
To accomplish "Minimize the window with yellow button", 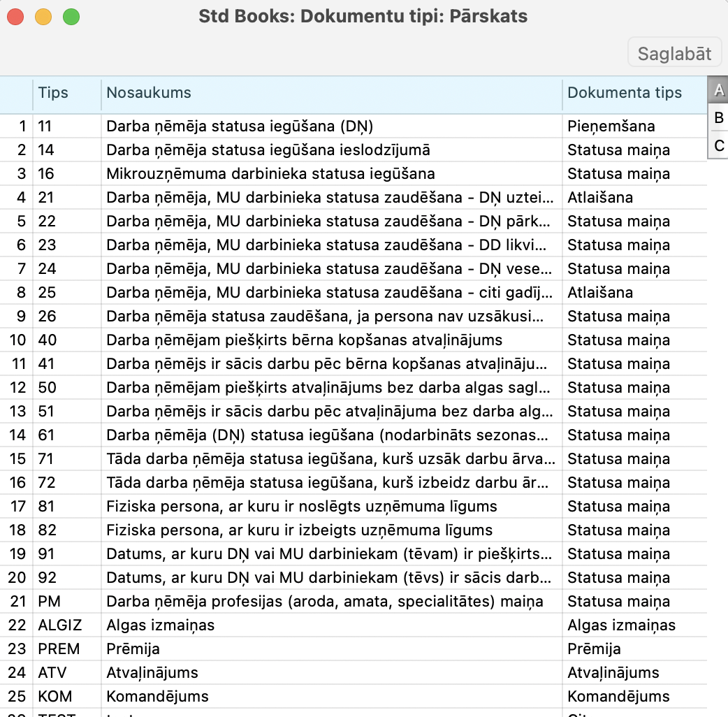I will pyautogui.click(x=43, y=17).
